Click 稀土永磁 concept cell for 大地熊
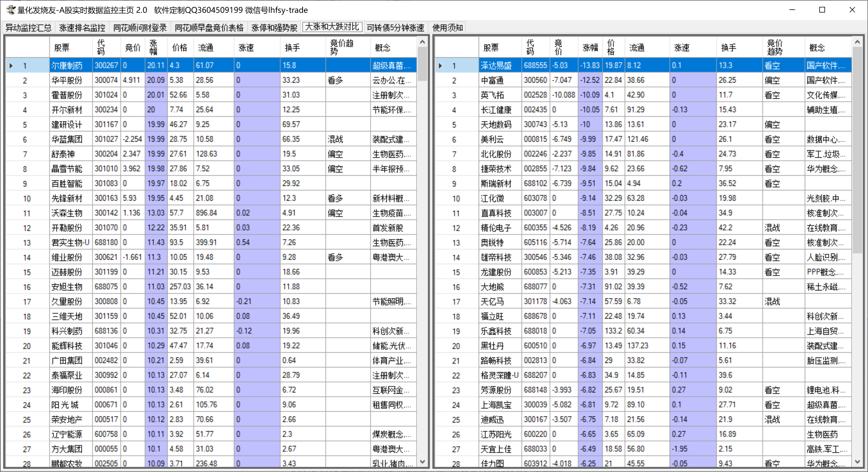This screenshot has width=868, height=472. 828,286
